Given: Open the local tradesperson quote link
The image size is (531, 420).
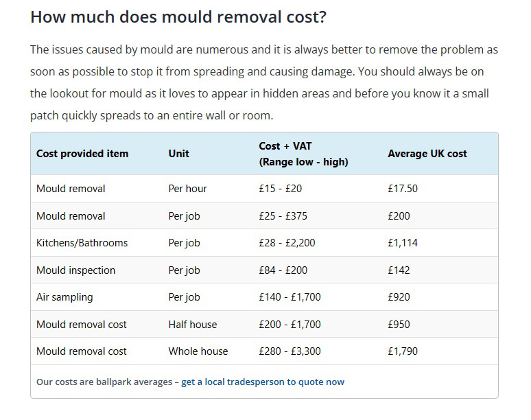Looking at the screenshot, I should pyautogui.click(x=263, y=382).
